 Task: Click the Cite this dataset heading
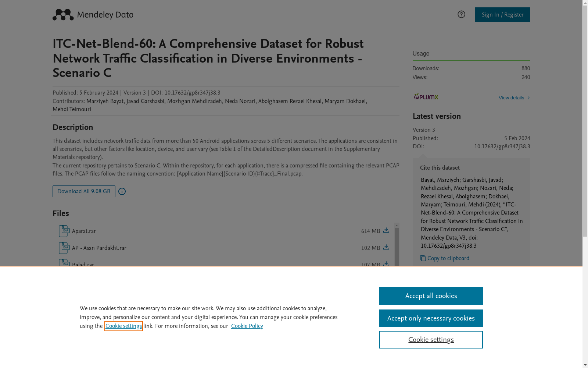(x=440, y=168)
